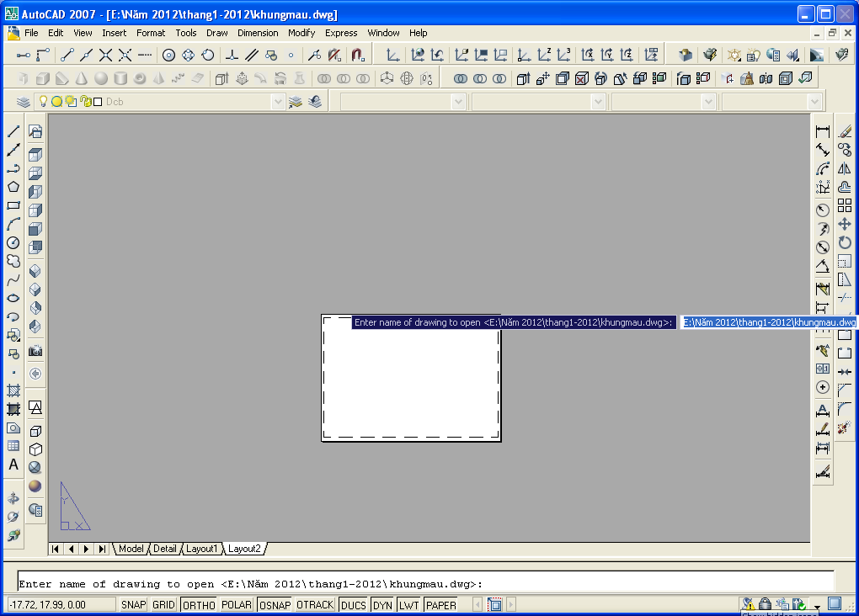Toggle POLAR tracking in status bar
This screenshot has width=859, height=616.
pyautogui.click(x=237, y=604)
